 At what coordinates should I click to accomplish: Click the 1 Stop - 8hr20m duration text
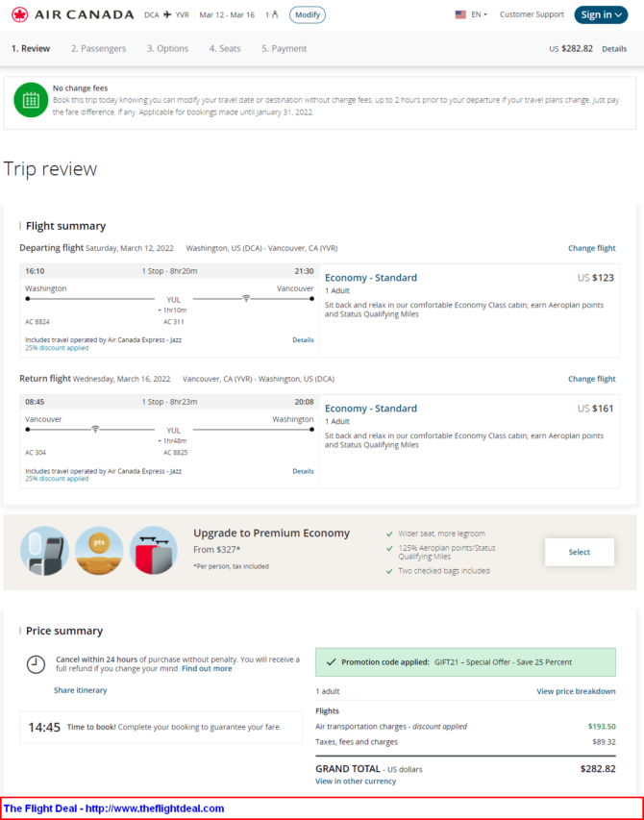169,271
